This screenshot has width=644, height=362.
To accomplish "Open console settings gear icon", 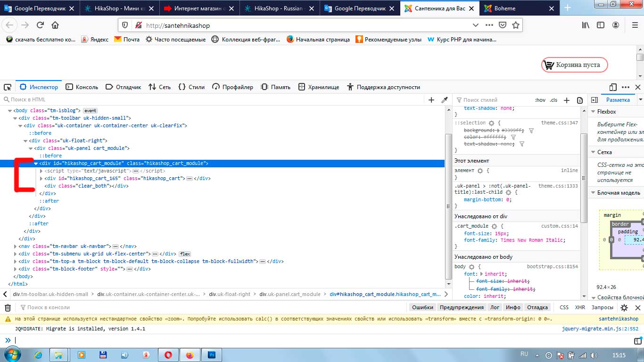I will point(624,307).
